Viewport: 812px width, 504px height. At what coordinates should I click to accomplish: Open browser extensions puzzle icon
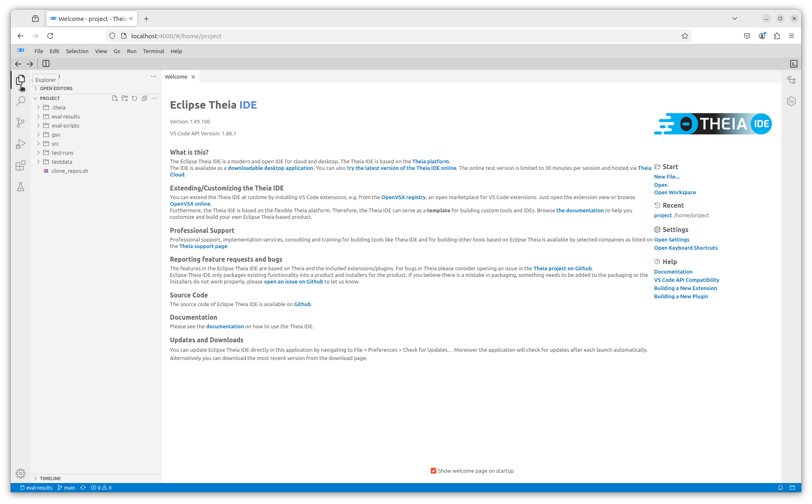click(x=777, y=36)
